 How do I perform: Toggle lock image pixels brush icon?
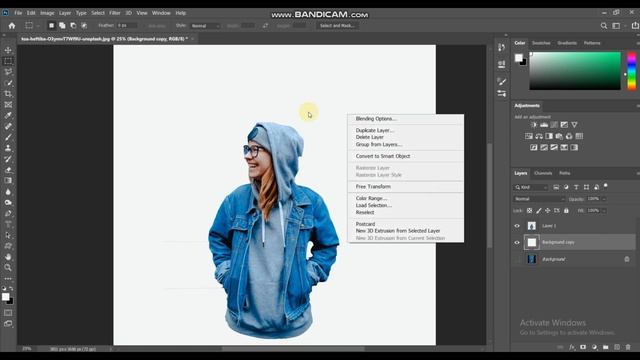click(x=539, y=211)
